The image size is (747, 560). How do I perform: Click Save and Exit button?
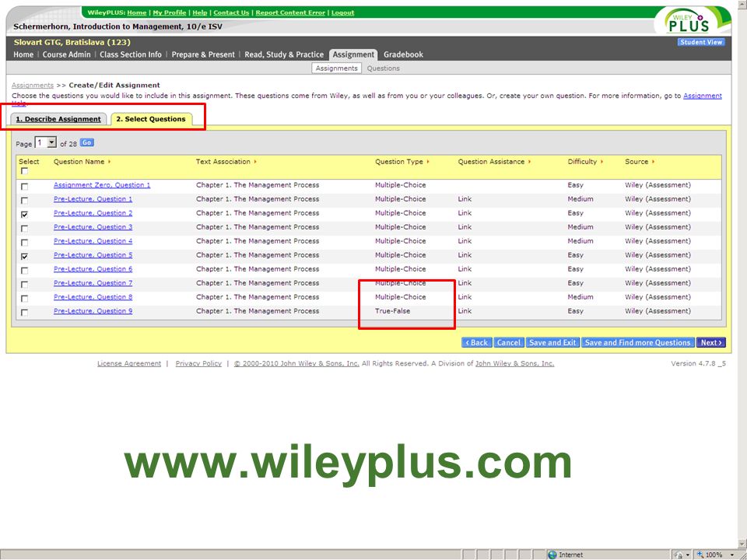(552, 342)
